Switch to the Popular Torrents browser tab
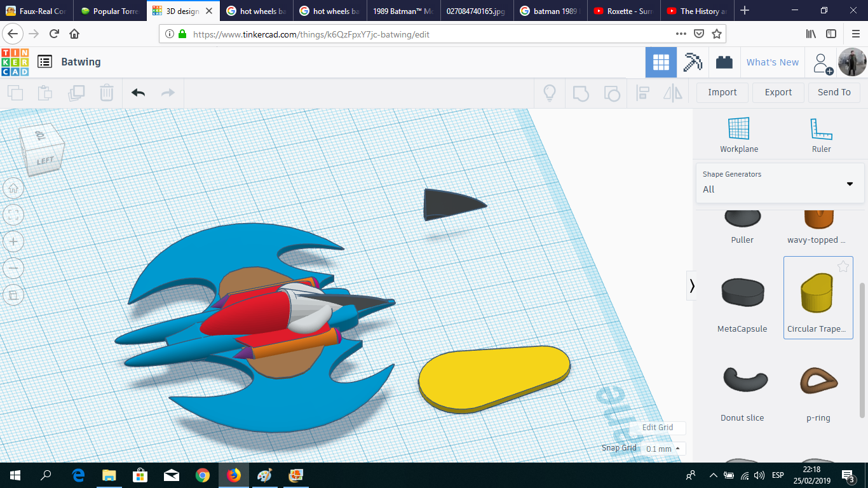Viewport: 868px width, 488px height. tap(110, 11)
